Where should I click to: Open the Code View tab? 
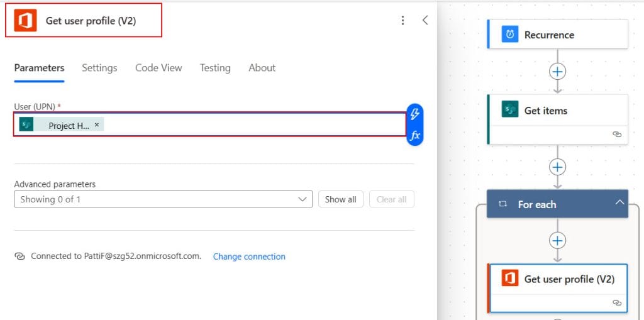click(x=158, y=68)
